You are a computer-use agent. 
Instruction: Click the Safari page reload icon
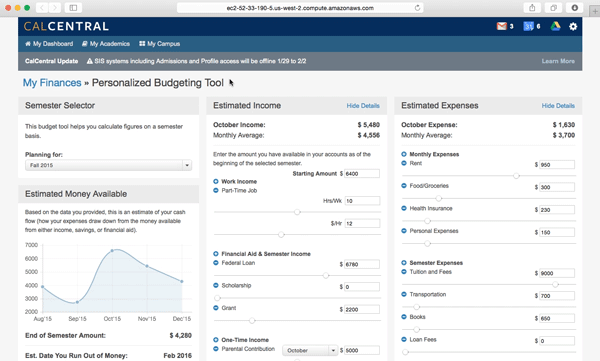click(417, 8)
